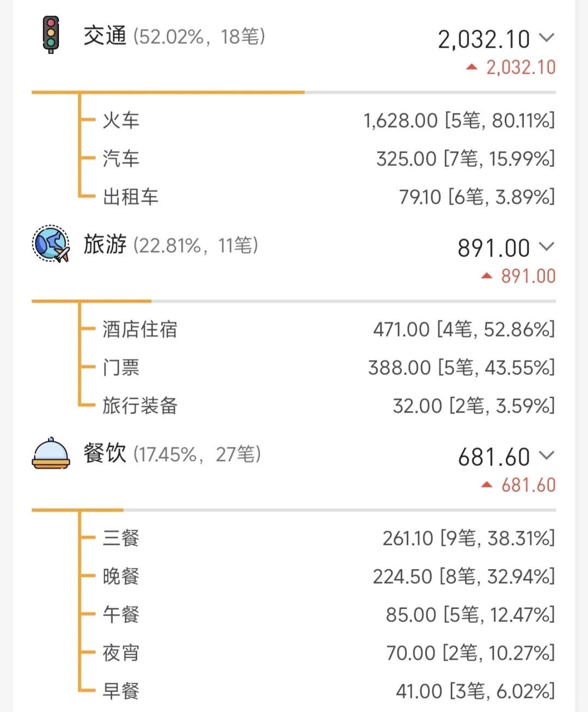Collapse the 交通 category chevron

coord(546,38)
